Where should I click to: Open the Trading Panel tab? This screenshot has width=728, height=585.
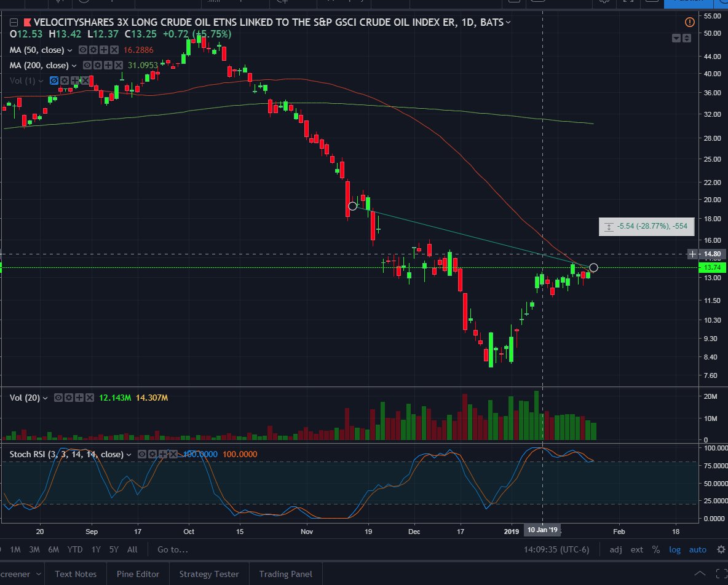[x=285, y=574]
